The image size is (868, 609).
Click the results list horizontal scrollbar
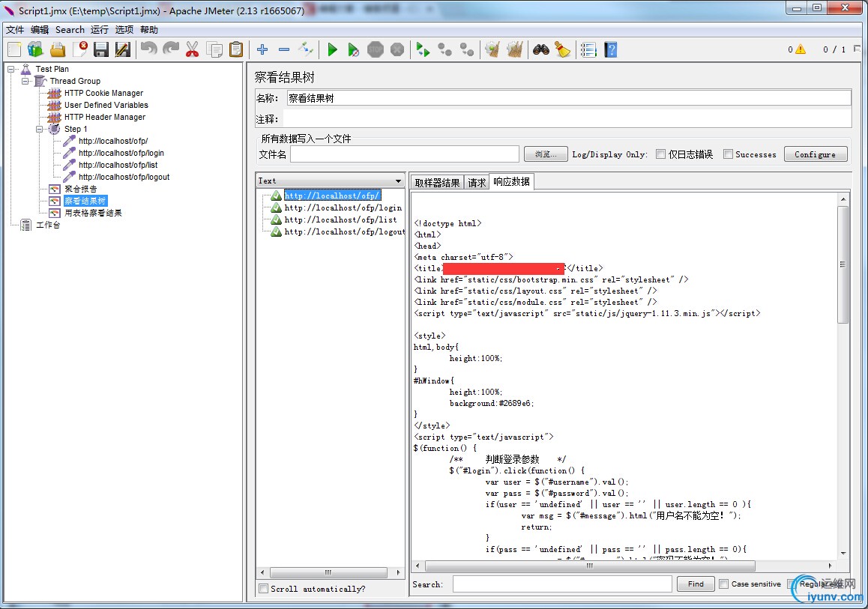click(x=328, y=572)
